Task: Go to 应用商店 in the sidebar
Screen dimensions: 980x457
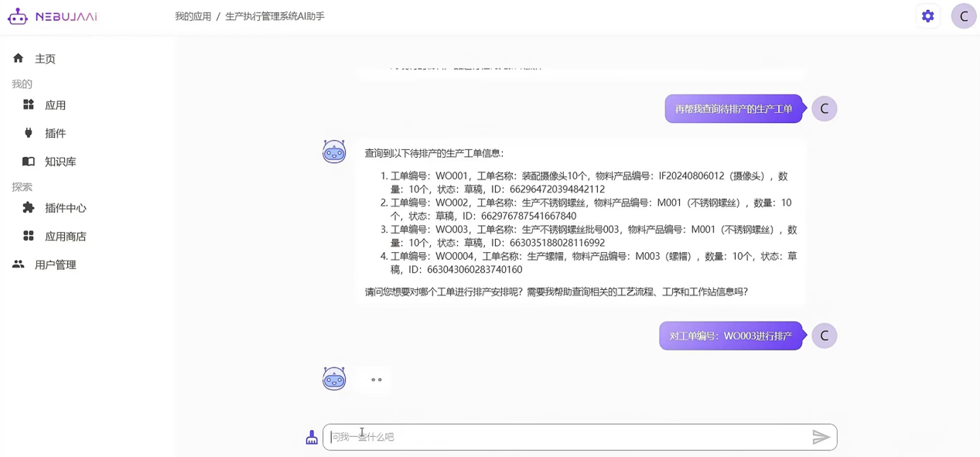Action: pyautogui.click(x=65, y=237)
